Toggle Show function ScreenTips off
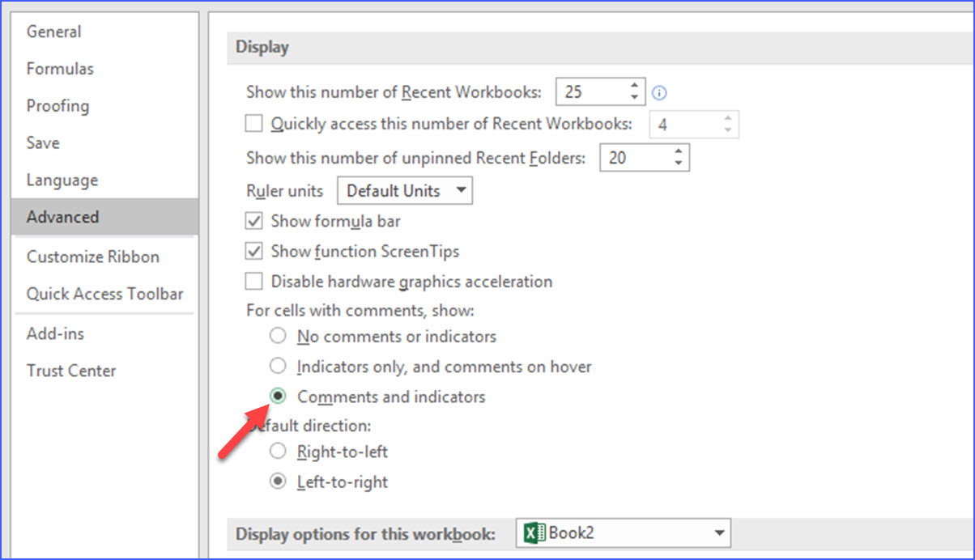Screen dimensions: 975x560 click(x=253, y=251)
